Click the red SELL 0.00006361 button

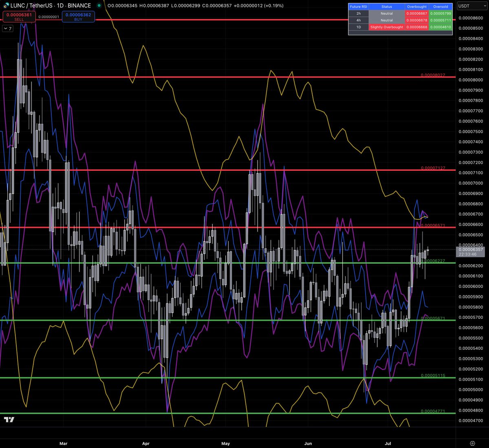pyautogui.click(x=19, y=17)
